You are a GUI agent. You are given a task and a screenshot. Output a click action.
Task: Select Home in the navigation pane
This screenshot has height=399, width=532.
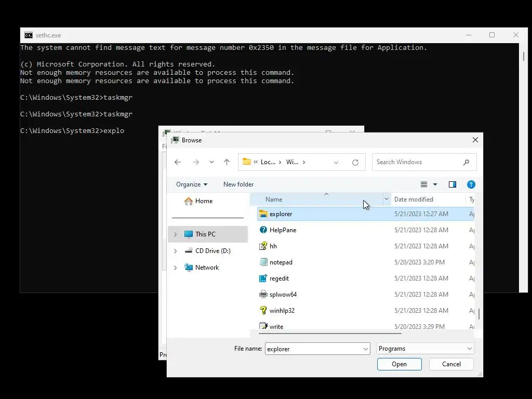click(x=204, y=201)
